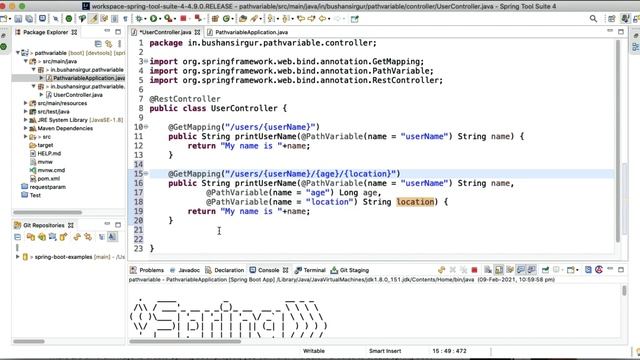The height and width of the screenshot is (360, 640).
Task: Click the New Java Package toolbar icon
Action: (215, 19)
